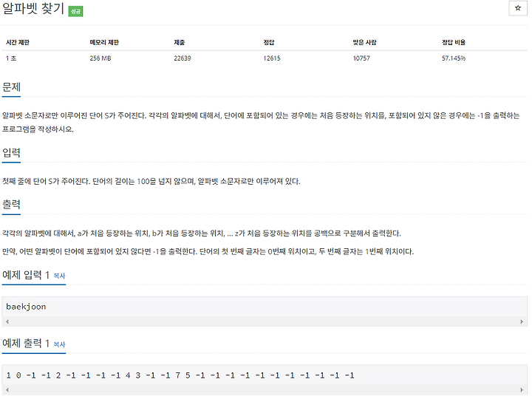Viewport: 532px width, 399px height.
Task: Click the star favorite button
Action: [518, 8]
